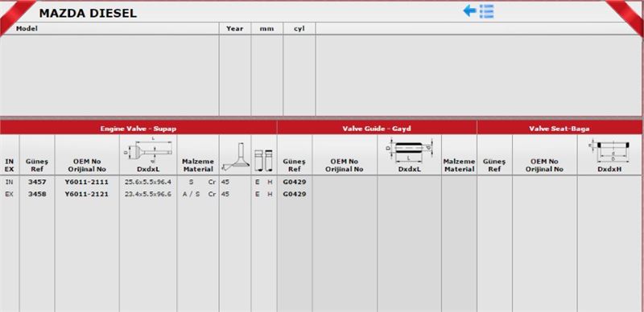This screenshot has height=312, width=644.
Task: Click Güneş Ref header under Valve Seat
Action: 494,166
